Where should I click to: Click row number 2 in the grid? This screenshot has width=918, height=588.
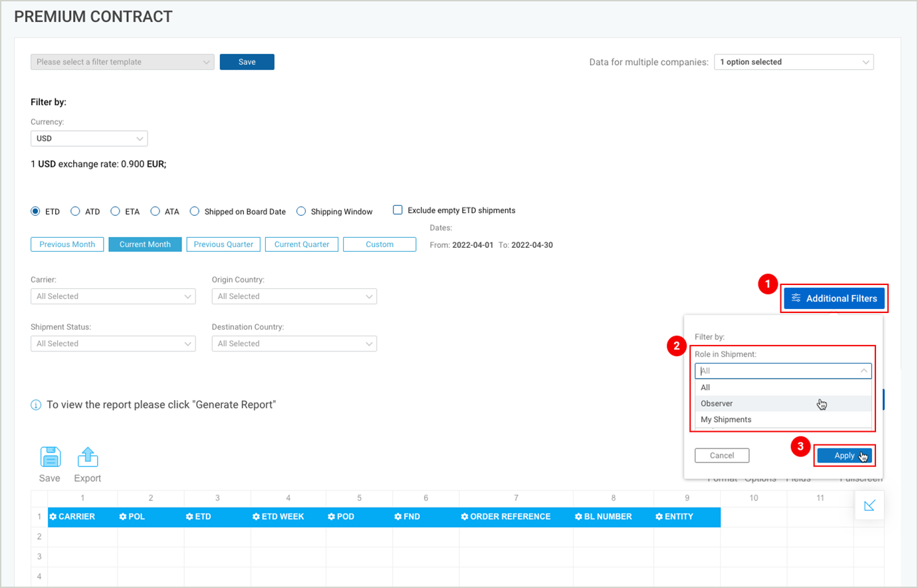click(x=39, y=537)
